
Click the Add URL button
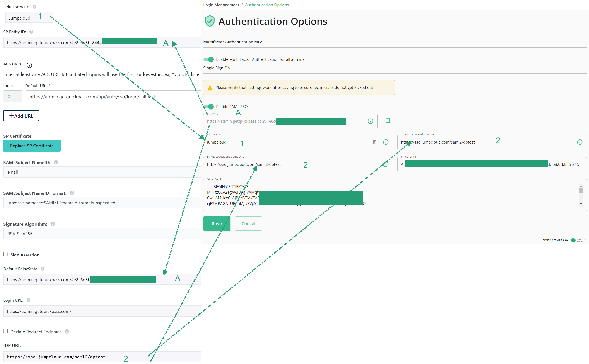tap(21, 116)
